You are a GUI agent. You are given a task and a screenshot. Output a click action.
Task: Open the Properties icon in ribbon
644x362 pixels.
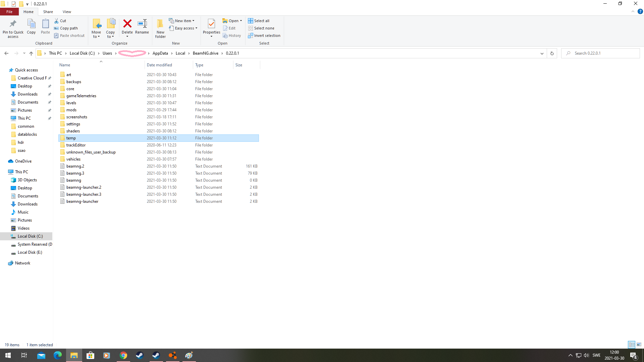click(211, 24)
